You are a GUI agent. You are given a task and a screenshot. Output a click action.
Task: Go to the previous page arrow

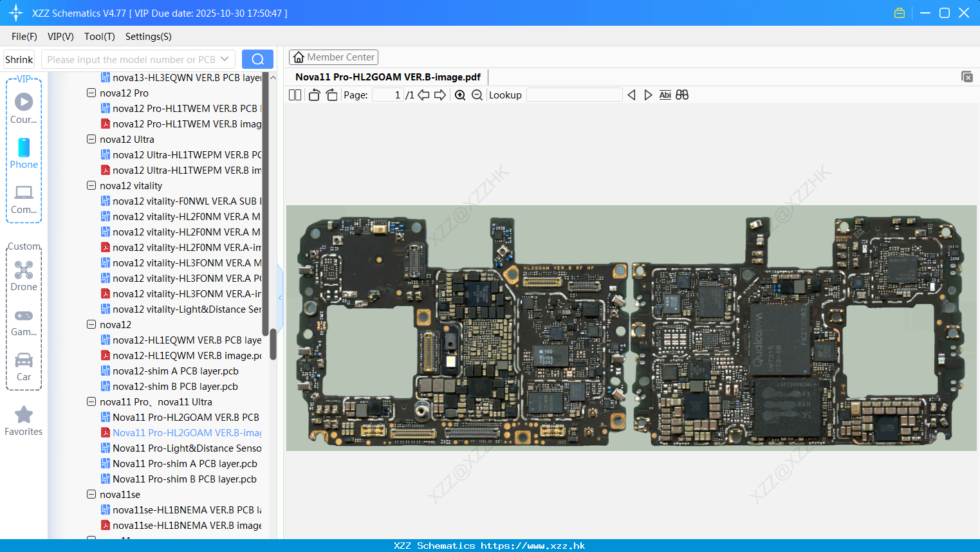[423, 95]
